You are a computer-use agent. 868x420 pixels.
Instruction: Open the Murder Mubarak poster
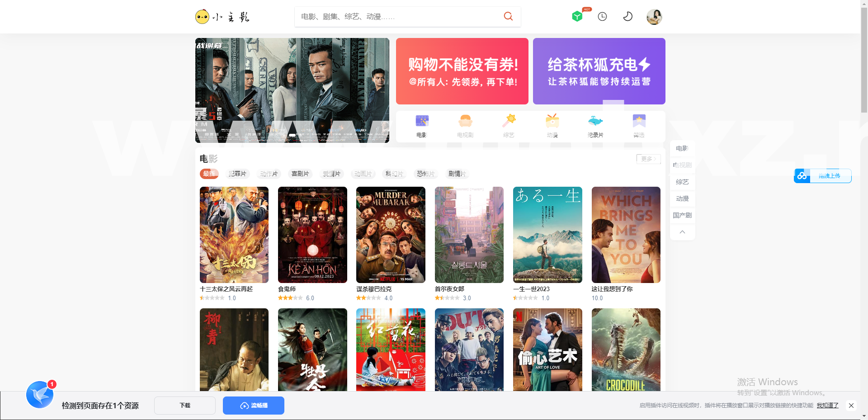point(391,235)
